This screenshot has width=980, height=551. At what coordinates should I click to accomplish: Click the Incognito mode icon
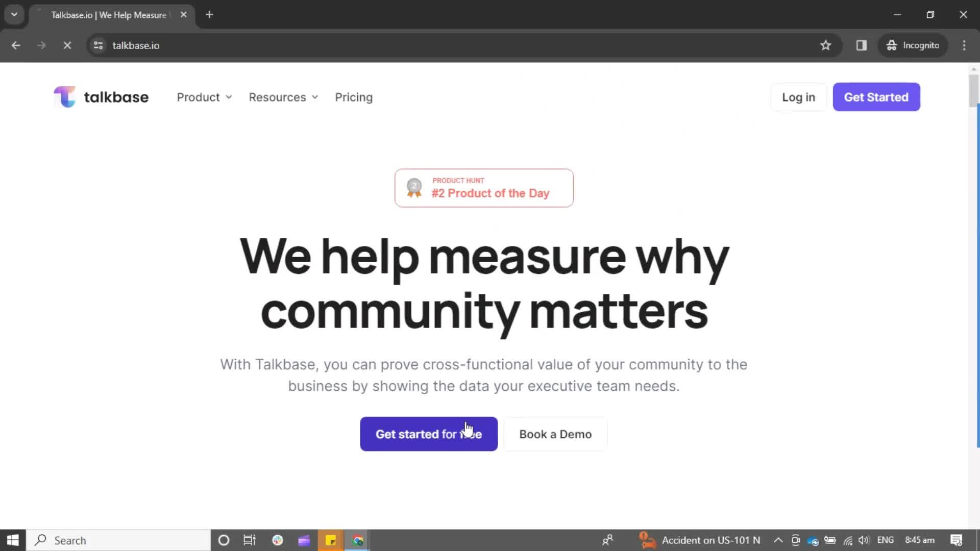pos(891,45)
